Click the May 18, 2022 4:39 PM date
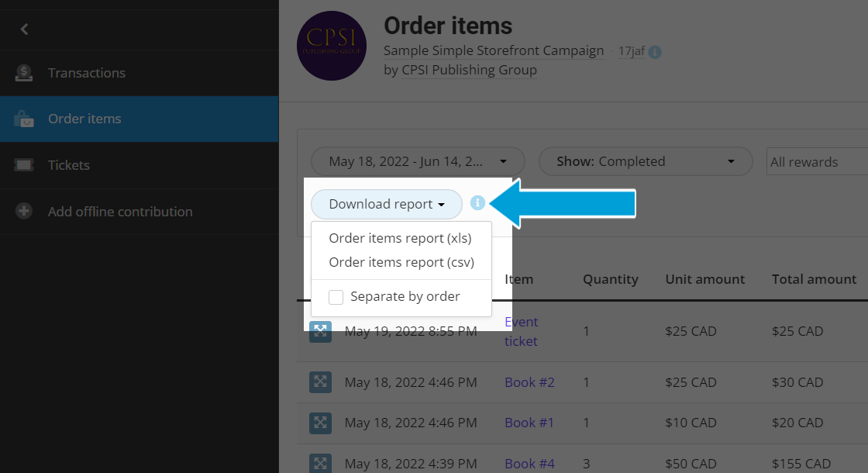The image size is (868, 473). (411, 464)
